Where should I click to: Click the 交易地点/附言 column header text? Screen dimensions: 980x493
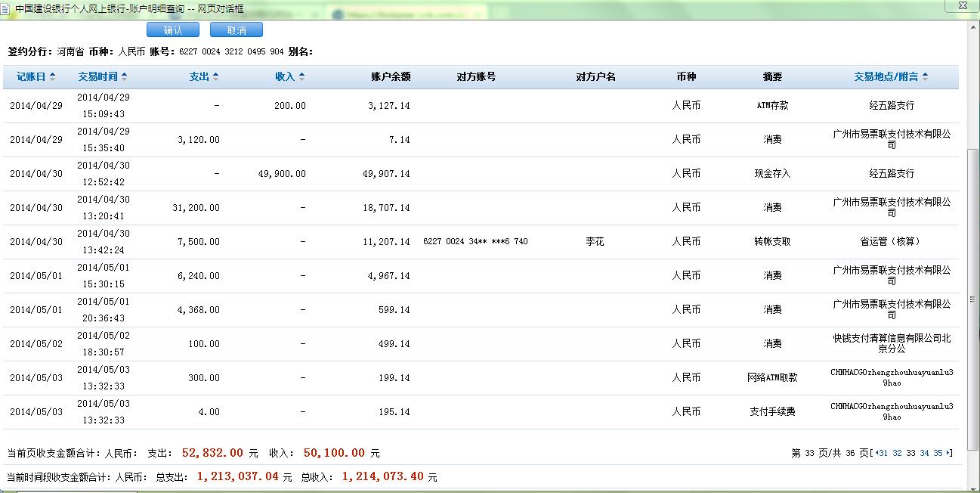(x=886, y=77)
